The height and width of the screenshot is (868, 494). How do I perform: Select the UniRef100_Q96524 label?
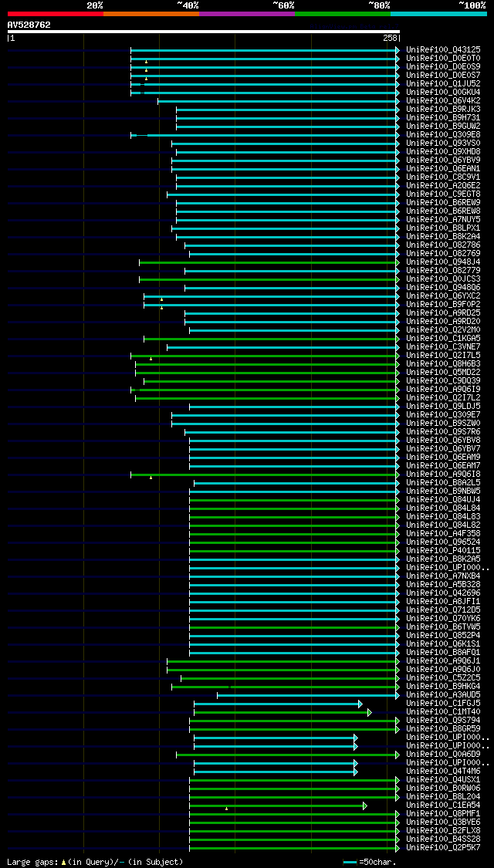coord(443,542)
